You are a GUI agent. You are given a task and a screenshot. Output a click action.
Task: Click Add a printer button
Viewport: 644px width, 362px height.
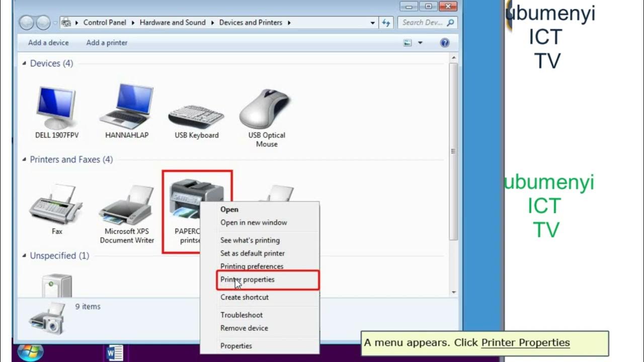tap(107, 43)
